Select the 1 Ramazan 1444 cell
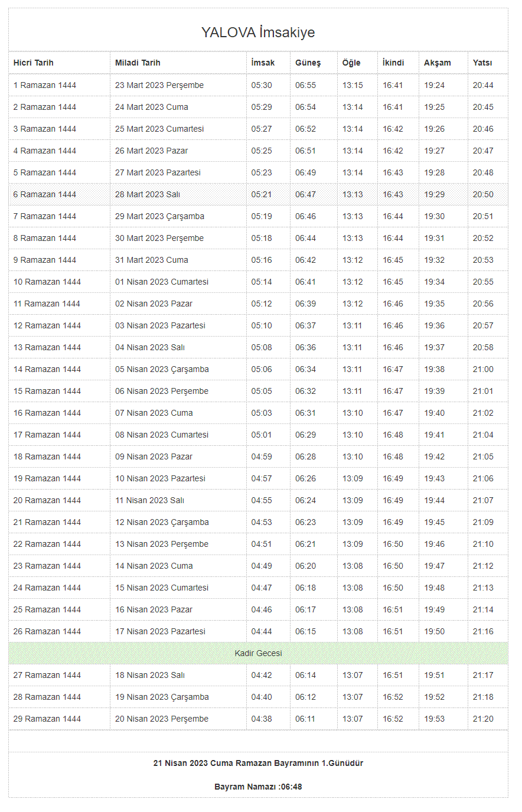Screen dimensions: 522x812 45,85
